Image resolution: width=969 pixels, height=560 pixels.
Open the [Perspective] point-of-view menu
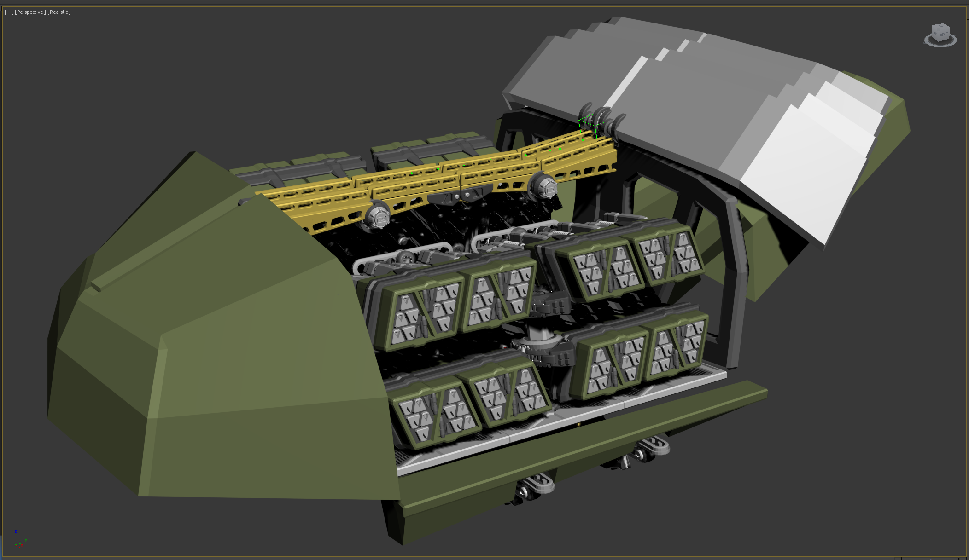[x=30, y=12]
